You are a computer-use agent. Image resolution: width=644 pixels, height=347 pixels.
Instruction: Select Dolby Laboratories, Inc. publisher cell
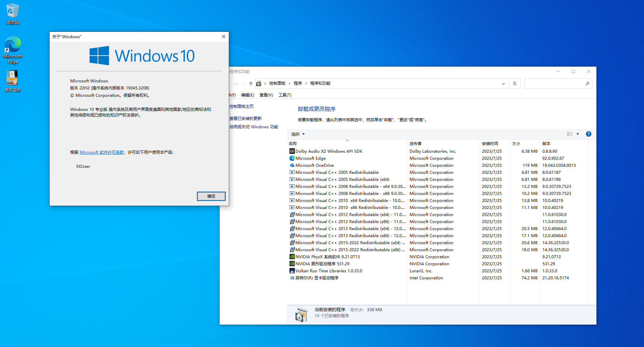tap(433, 151)
